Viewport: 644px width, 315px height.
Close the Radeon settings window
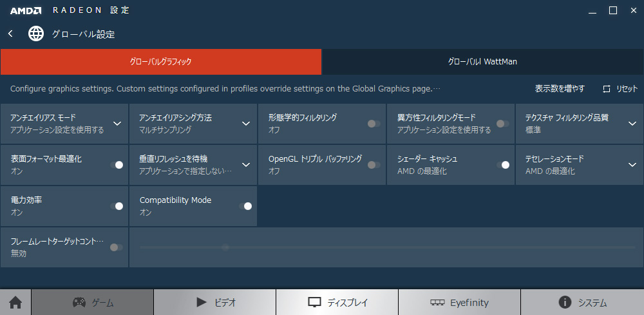(633, 10)
